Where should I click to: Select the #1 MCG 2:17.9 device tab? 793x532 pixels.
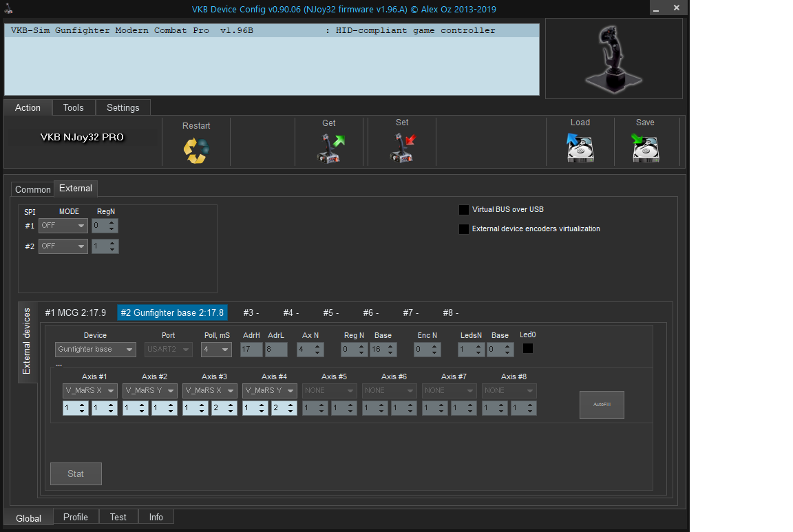tap(76, 312)
